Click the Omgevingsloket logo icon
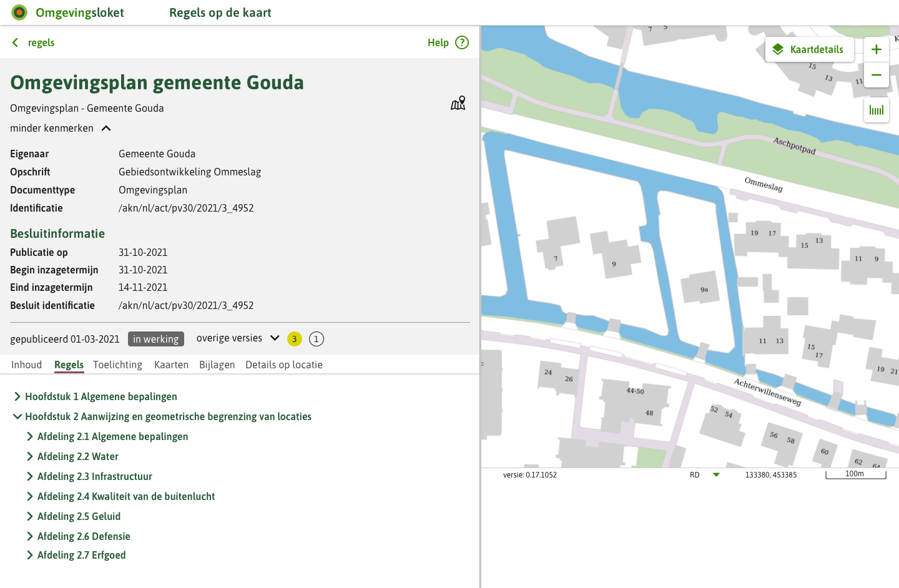Viewport: 899px width, 588px height. coord(19,12)
